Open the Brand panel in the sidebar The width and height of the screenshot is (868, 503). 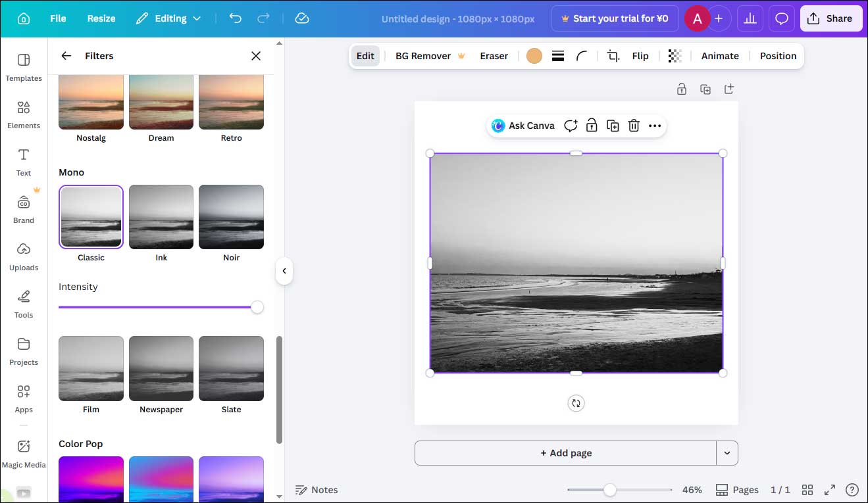click(24, 208)
